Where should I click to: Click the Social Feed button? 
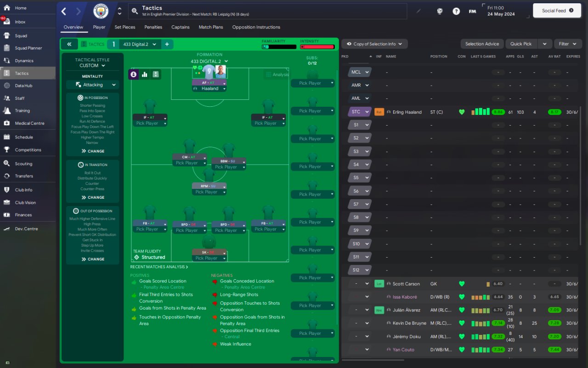coord(557,11)
